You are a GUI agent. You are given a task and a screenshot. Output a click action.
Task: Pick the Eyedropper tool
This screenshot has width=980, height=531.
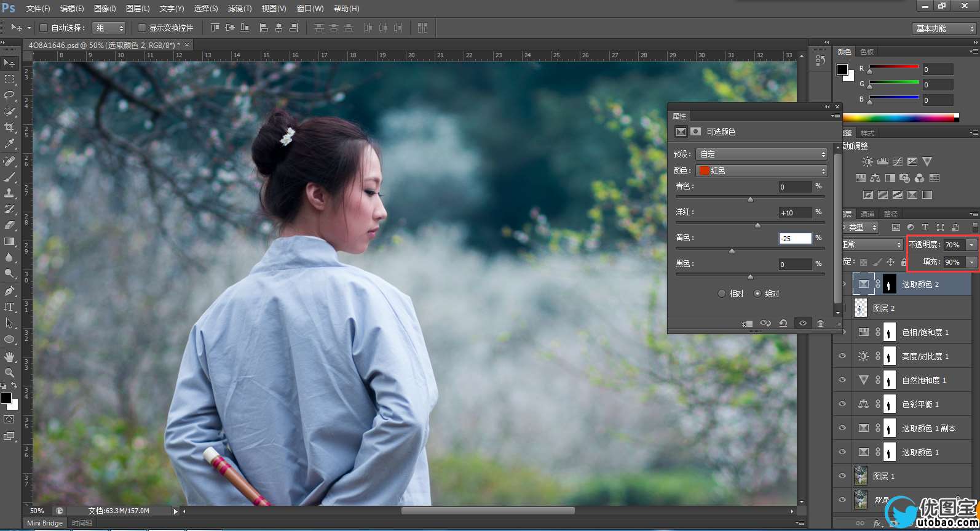point(9,143)
